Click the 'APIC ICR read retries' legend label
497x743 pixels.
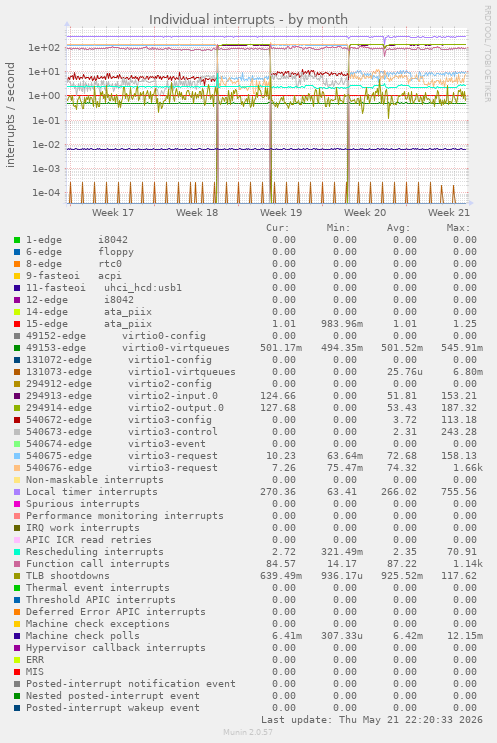click(89, 540)
